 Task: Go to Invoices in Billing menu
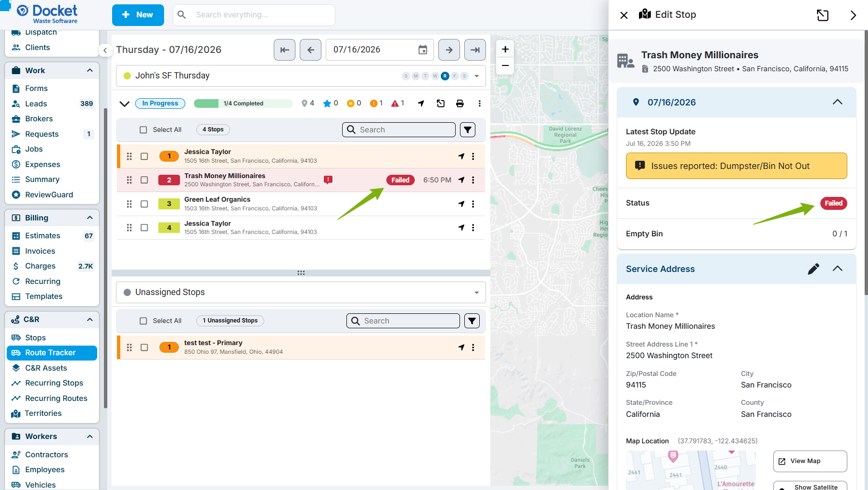pyautogui.click(x=40, y=251)
